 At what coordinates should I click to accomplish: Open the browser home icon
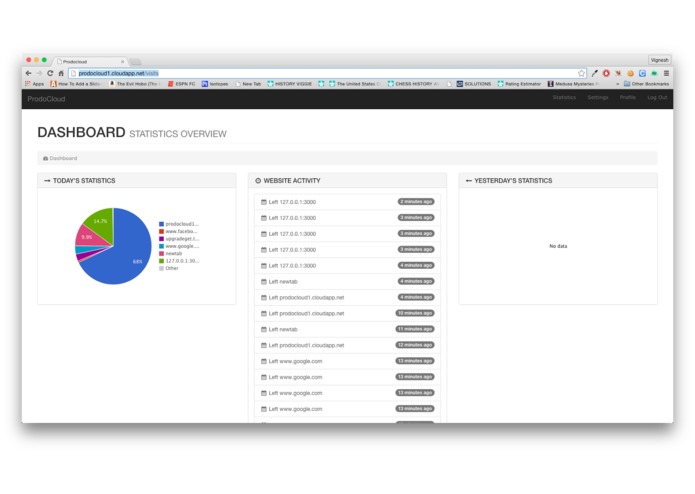(x=61, y=73)
